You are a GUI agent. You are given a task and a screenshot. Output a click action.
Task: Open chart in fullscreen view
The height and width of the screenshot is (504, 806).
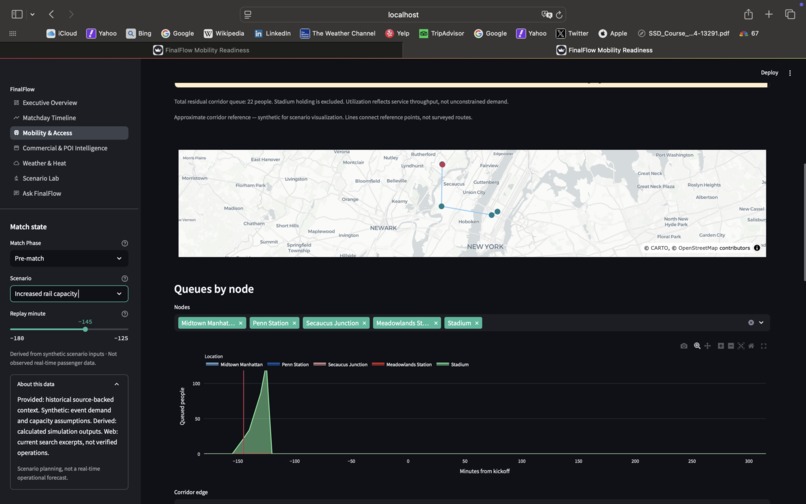click(x=764, y=346)
